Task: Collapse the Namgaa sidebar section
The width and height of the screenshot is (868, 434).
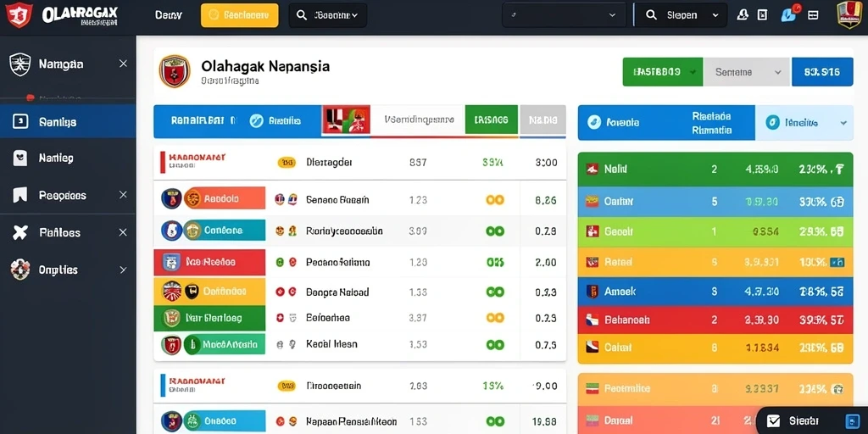Action: coord(123,64)
